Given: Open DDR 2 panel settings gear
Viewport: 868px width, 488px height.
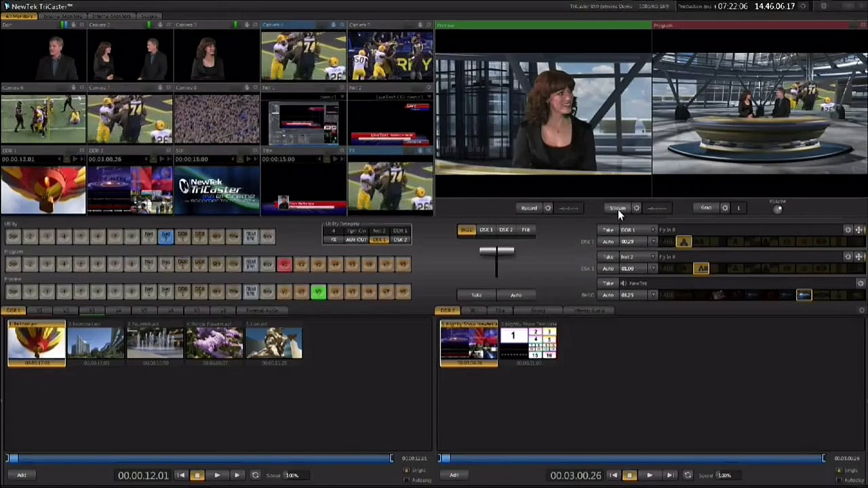Looking at the screenshot, I should [x=862, y=310].
